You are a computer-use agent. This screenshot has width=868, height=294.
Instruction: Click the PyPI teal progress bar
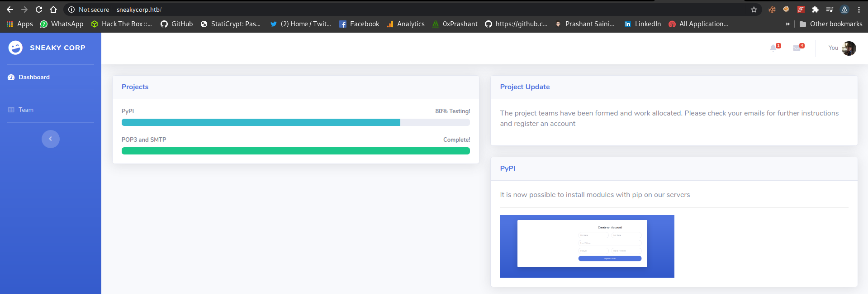coord(261,122)
